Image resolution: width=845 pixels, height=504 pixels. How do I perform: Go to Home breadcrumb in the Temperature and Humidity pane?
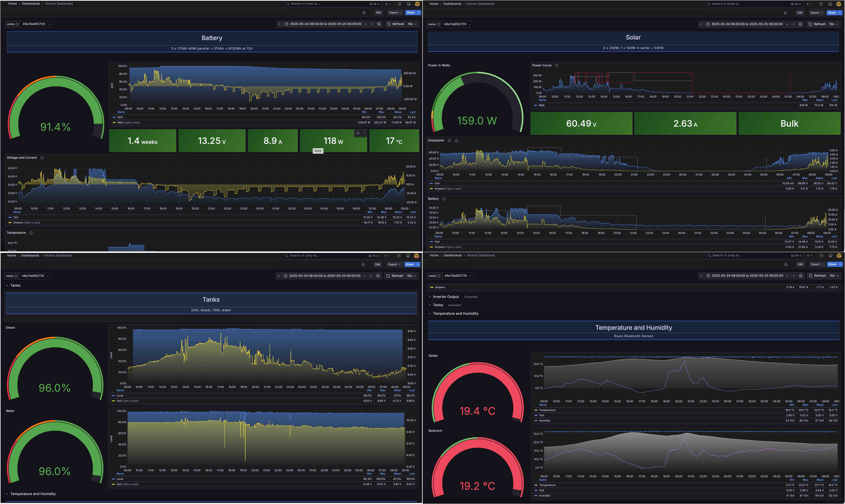click(434, 255)
